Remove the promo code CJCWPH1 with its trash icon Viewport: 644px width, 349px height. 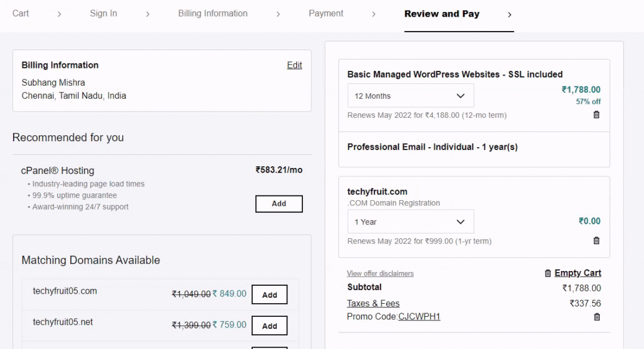coord(597,317)
